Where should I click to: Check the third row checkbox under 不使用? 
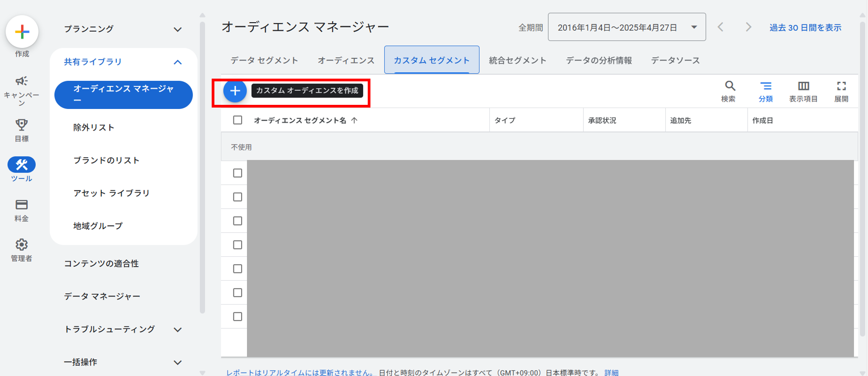[237, 221]
